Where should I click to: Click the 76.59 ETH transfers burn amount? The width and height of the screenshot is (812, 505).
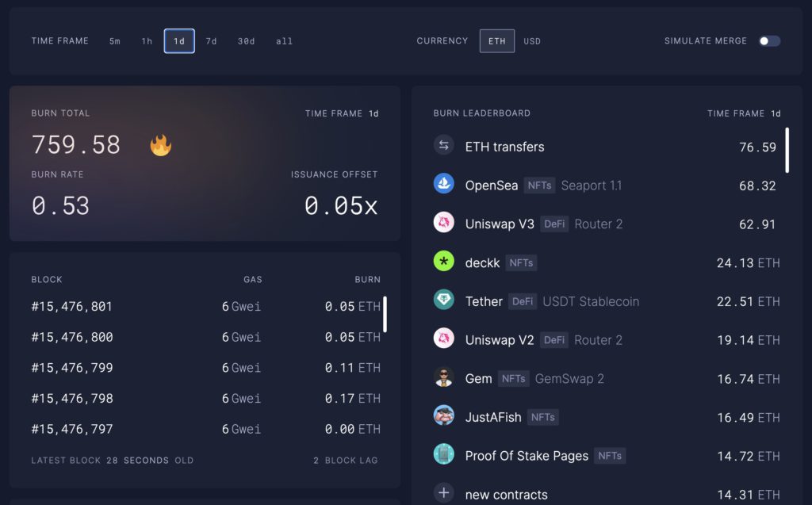point(757,147)
